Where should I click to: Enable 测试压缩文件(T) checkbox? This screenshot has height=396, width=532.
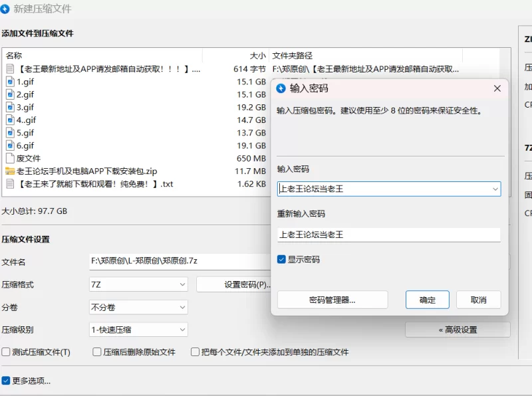(6, 352)
